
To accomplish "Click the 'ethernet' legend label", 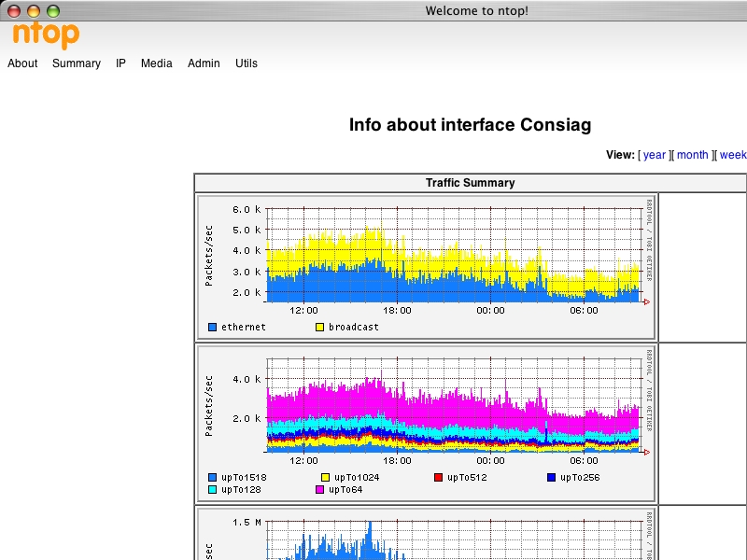I will point(244,328).
